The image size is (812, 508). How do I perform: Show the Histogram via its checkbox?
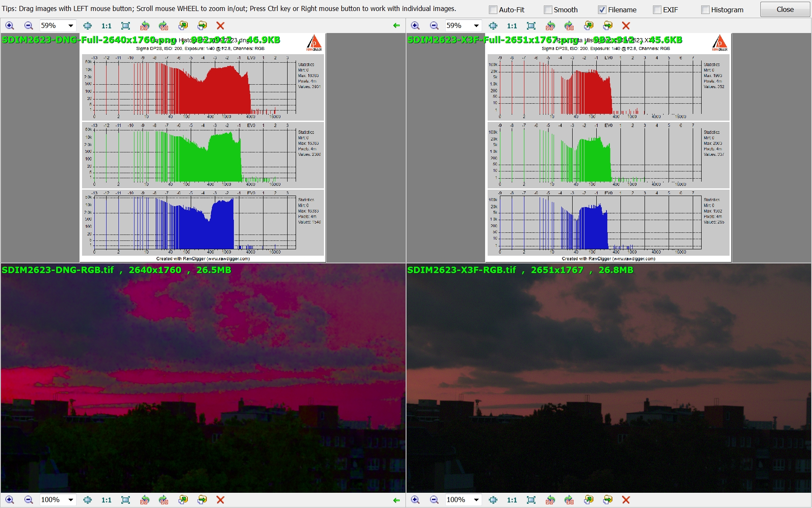coord(705,10)
